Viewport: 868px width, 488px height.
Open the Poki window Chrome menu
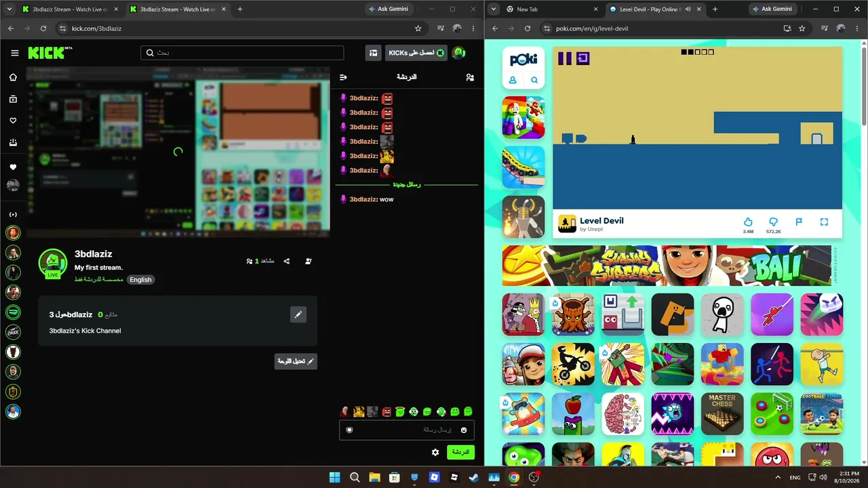(x=857, y=28)
